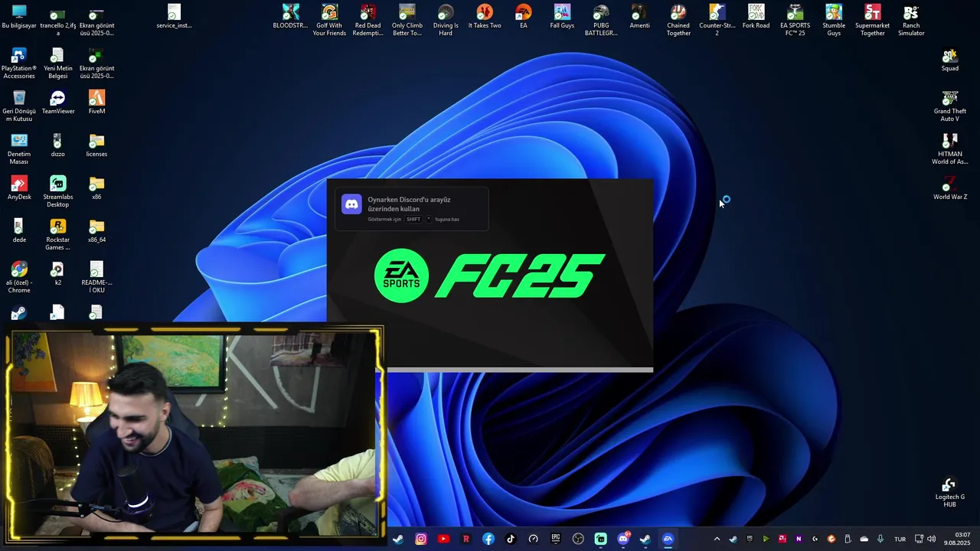Viewport: 980px width, 551px height.
Task: Launch Chained Together shortcut
Action: coord(678,21)
